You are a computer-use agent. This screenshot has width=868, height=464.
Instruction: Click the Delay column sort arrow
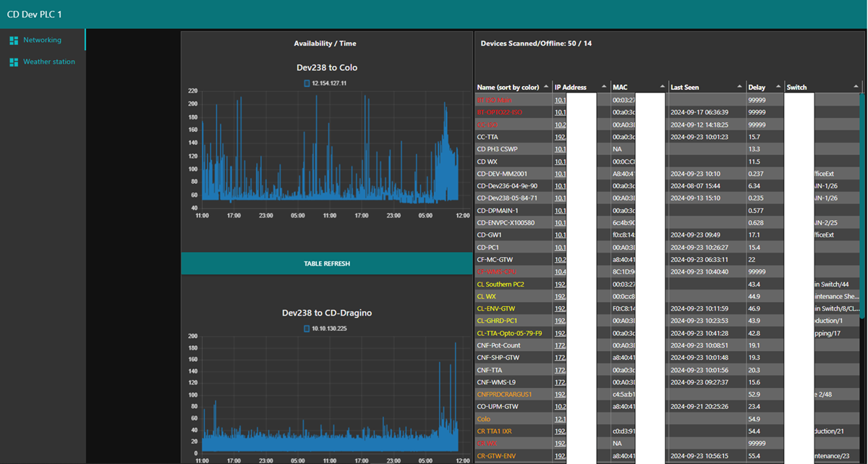coord(779,87)
